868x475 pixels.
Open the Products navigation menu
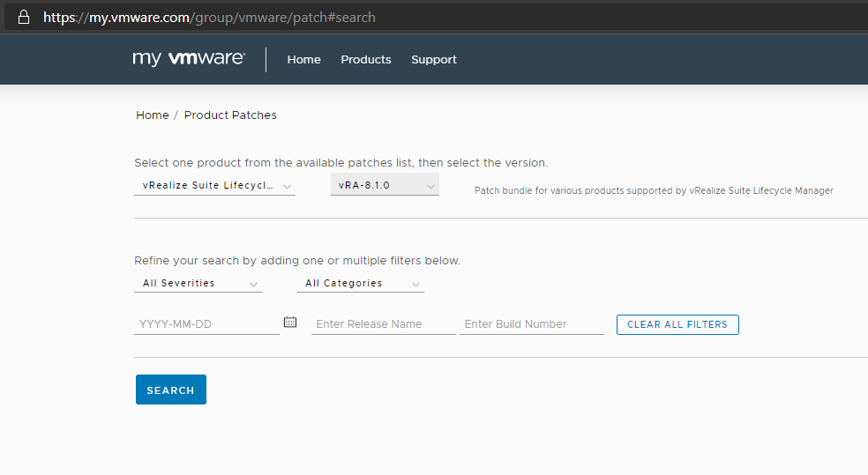coord(366,60)
